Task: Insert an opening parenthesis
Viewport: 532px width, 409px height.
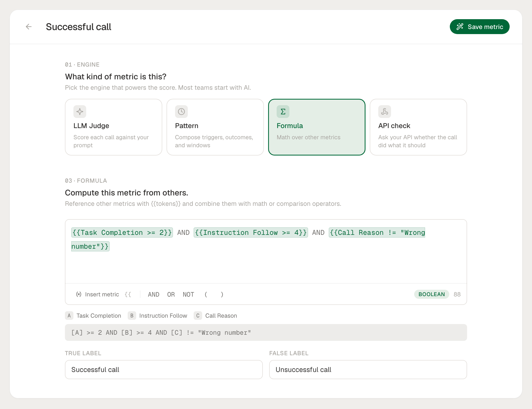Action: 206,295
